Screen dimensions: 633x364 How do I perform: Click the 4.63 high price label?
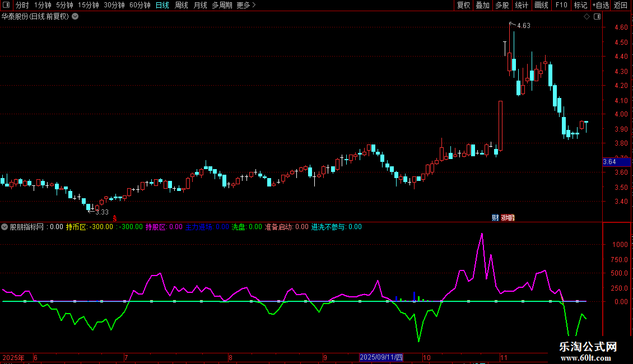(524, 26)
